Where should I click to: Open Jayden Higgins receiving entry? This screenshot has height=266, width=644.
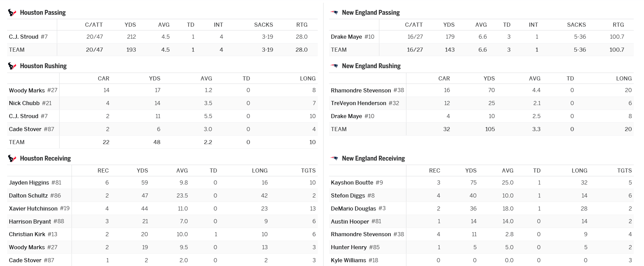coord(29,182)
